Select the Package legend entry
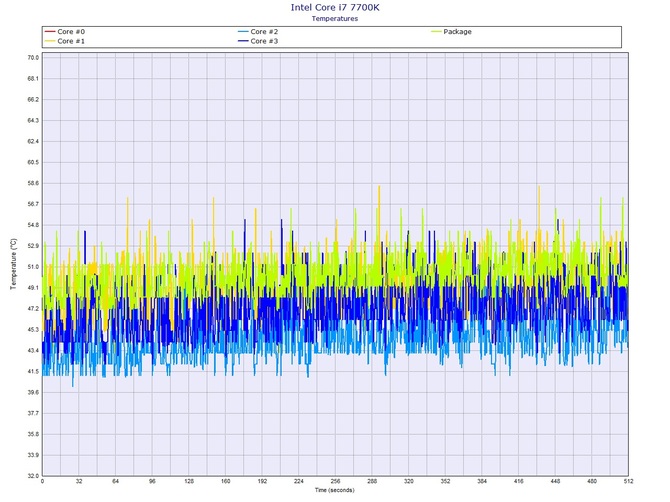This screenshot has height=502, width=670. coord(452,32)
